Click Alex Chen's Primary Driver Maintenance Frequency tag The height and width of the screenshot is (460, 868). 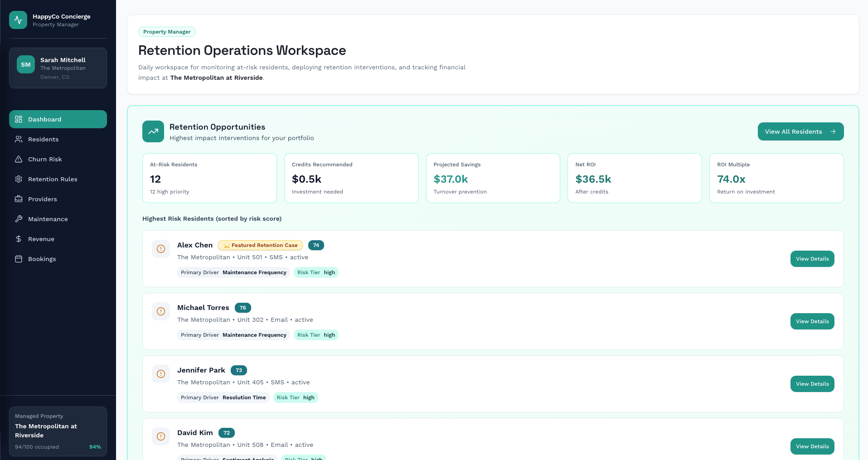coord(233,272)
